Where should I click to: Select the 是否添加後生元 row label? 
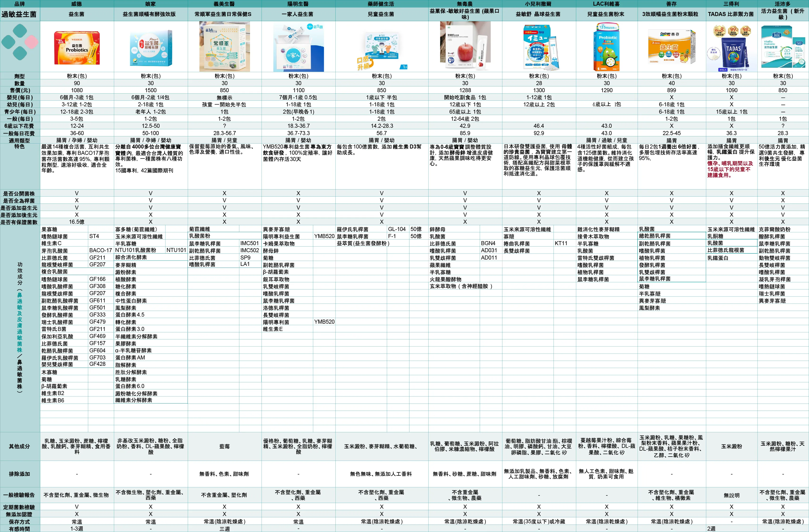[x=20, y=215]
